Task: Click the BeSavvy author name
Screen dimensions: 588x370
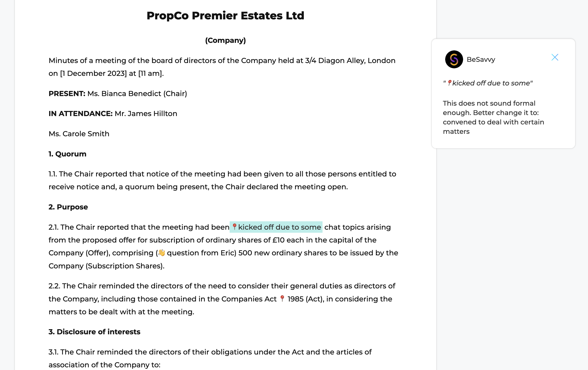Action: (x=481, y=59)
